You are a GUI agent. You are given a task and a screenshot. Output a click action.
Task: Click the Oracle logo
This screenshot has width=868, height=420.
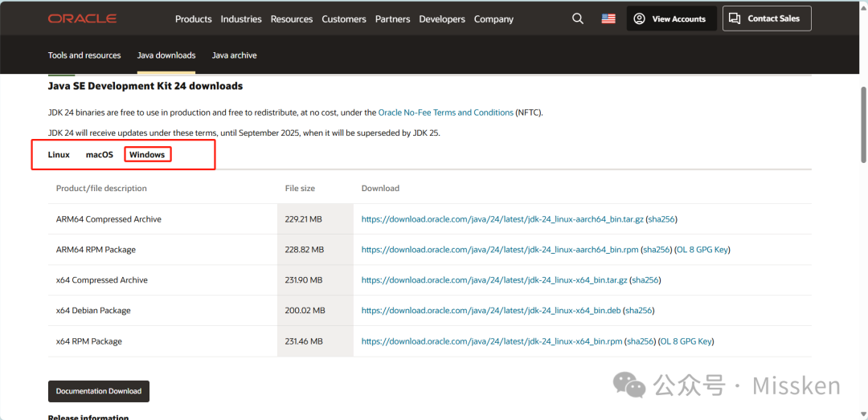(82, 18)
